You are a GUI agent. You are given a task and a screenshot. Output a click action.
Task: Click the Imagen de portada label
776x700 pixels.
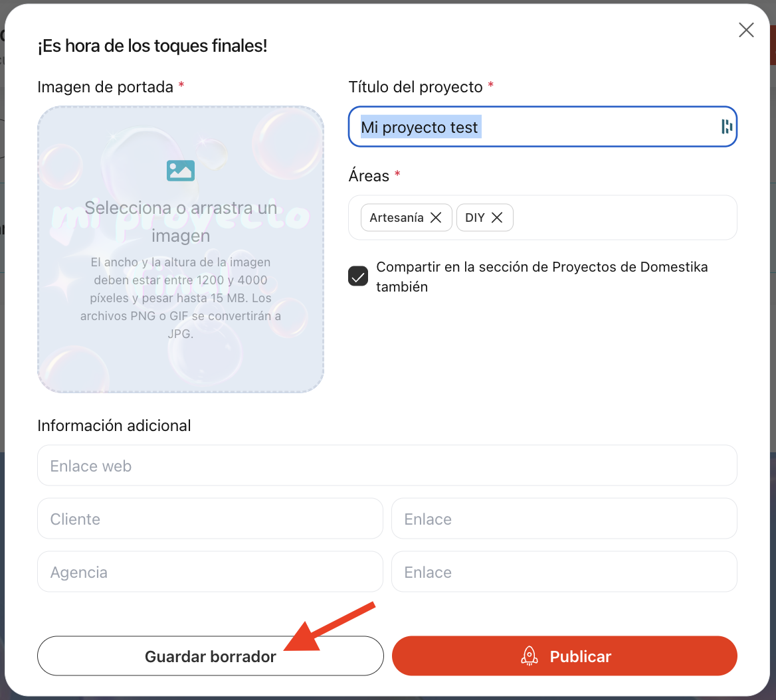(106, 87)
